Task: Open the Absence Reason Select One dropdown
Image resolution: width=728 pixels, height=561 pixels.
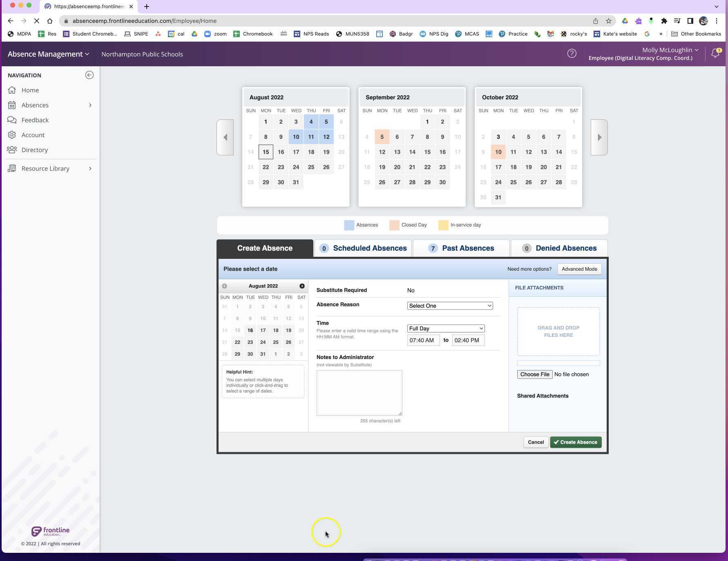Action: (449, 305)
